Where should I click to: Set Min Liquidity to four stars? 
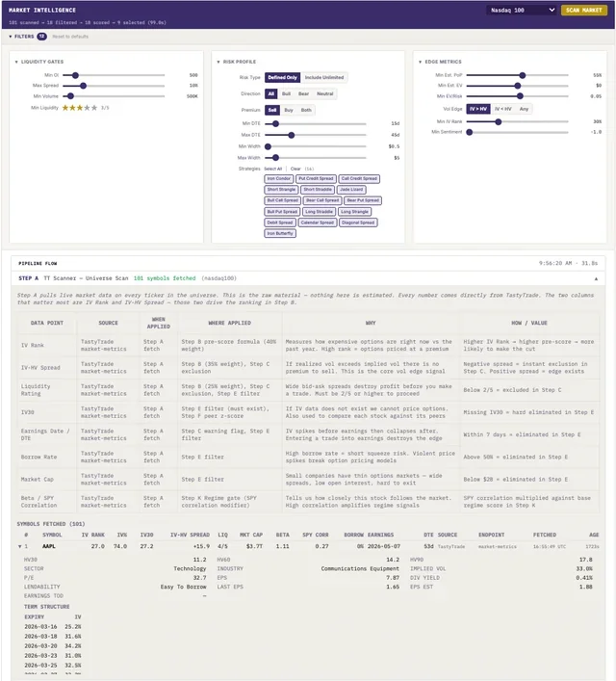87,108
